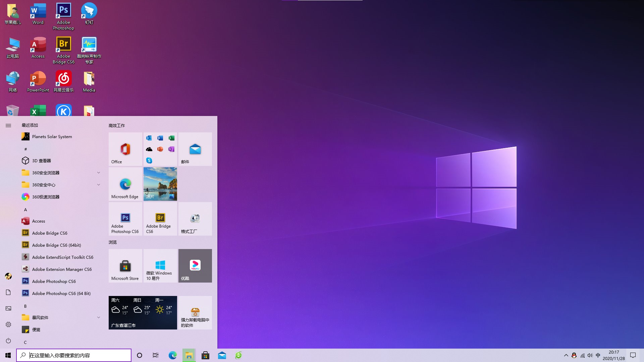The image size is (644, 362).
Task: Launch the 优酷 tile
Action: (195, 266)
